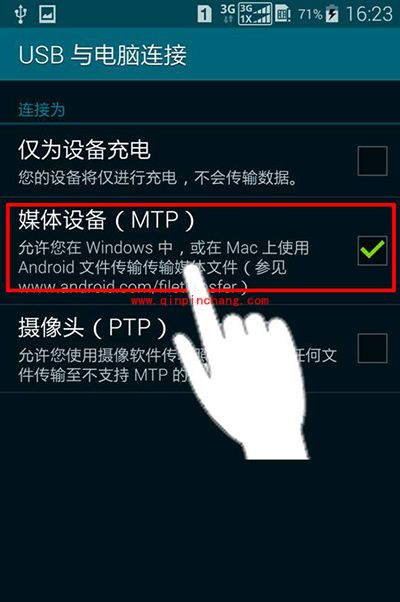Check the 摄像头 (PTP) checkbox
This screenshot has height=602, width=400.
(372, 348)
